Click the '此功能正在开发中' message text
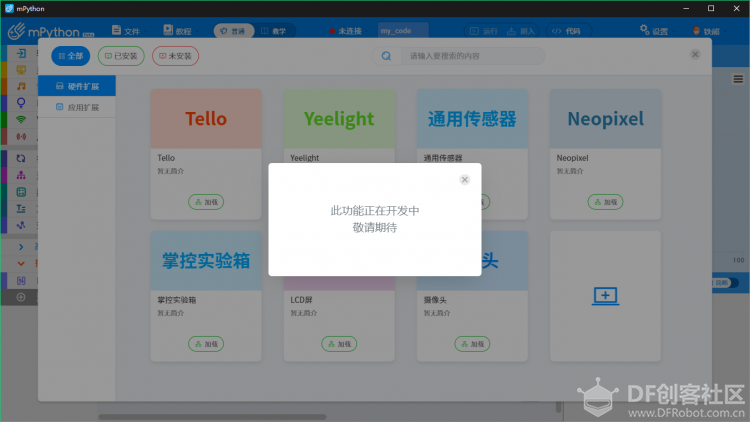The width and height of the screenshot is (750, 422). tap(375, 211)
